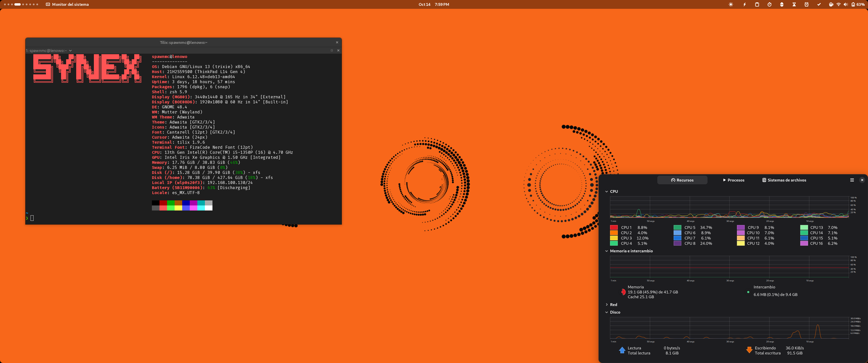Open the date and time calendar
868x363 pixels.
coord(434,4)
